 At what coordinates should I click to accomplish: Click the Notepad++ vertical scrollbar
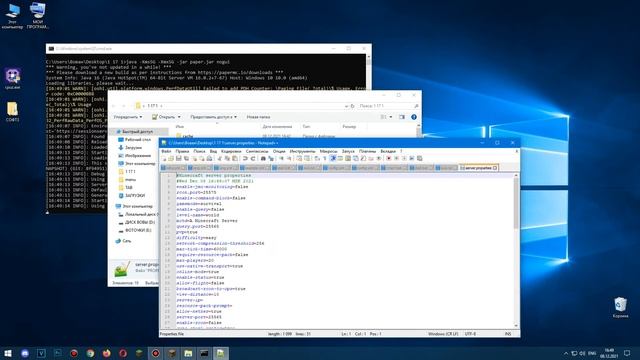coord(516,250)
